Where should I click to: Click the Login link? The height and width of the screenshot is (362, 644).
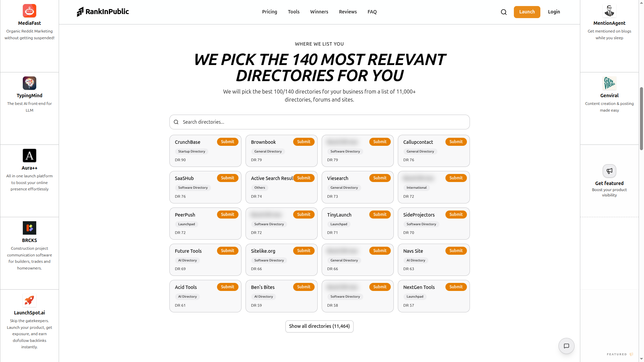coord(554,12)
